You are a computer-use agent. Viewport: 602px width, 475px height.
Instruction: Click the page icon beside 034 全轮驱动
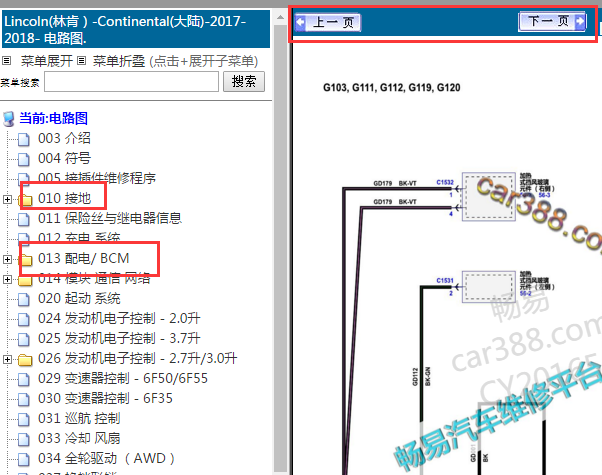click(x=24, y=459)
